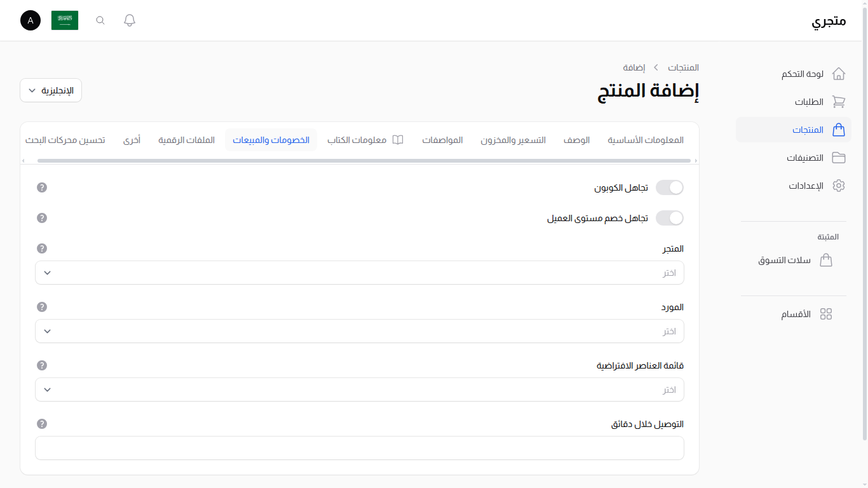Toggle تجاهل خصم مستوى العميل on

(x=669, y=218)
